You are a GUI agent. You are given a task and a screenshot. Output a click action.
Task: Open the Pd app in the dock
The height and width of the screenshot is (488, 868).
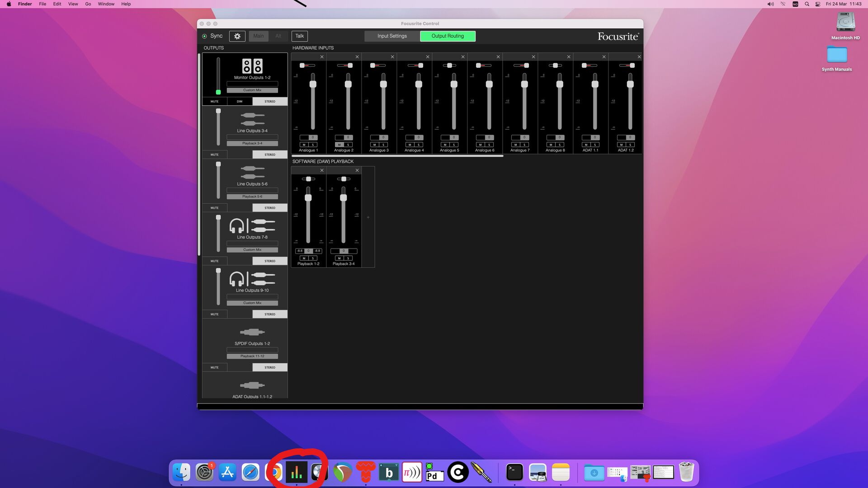pyautogui.click(x=435, y=473)
